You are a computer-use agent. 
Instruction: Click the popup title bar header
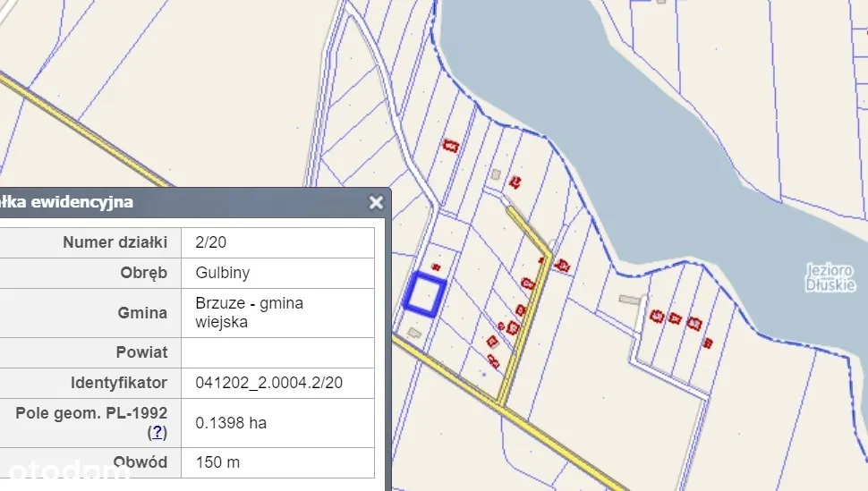click(179, 202)
